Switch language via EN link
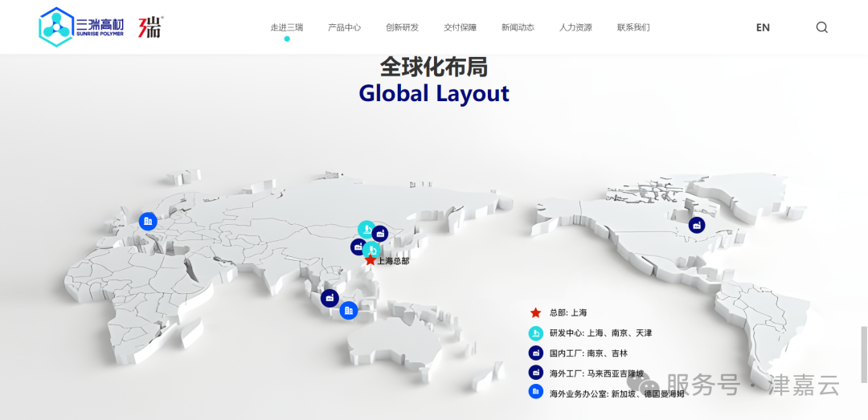The image size is (868, 420). click(x=763, y=27)
